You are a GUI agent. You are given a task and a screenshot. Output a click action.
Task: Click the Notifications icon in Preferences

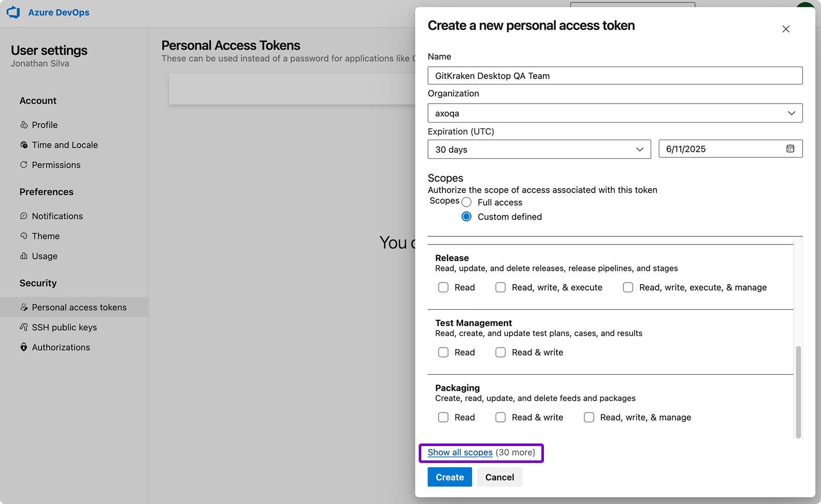[24, 216]
